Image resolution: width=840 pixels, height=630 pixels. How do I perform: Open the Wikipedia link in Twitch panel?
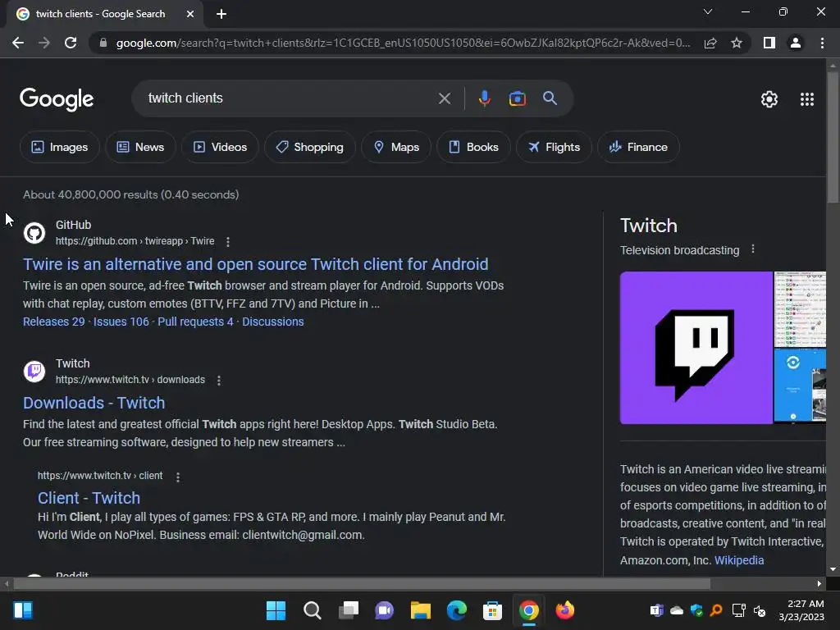(x=739, y=559)
